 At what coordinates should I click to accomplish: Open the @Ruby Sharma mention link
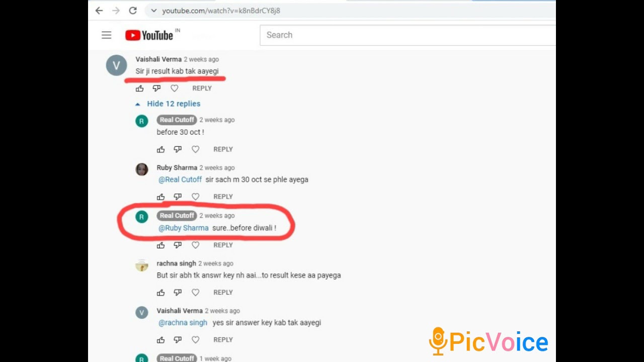[x=183, y=228]
